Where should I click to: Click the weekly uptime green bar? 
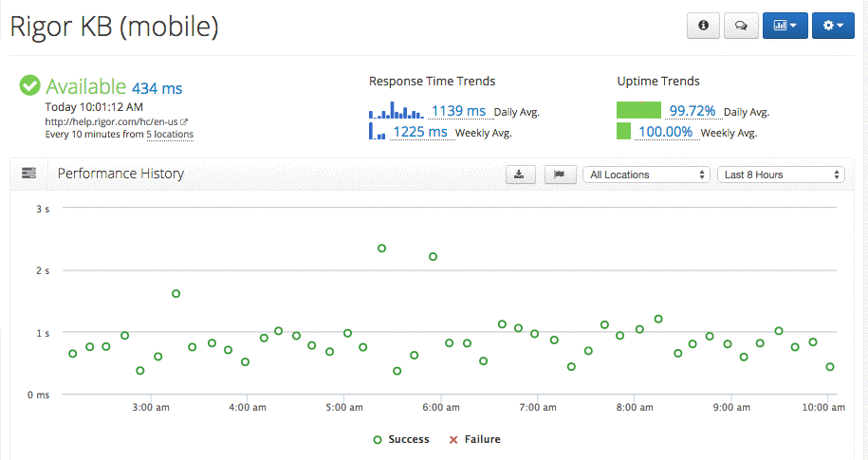623,131
